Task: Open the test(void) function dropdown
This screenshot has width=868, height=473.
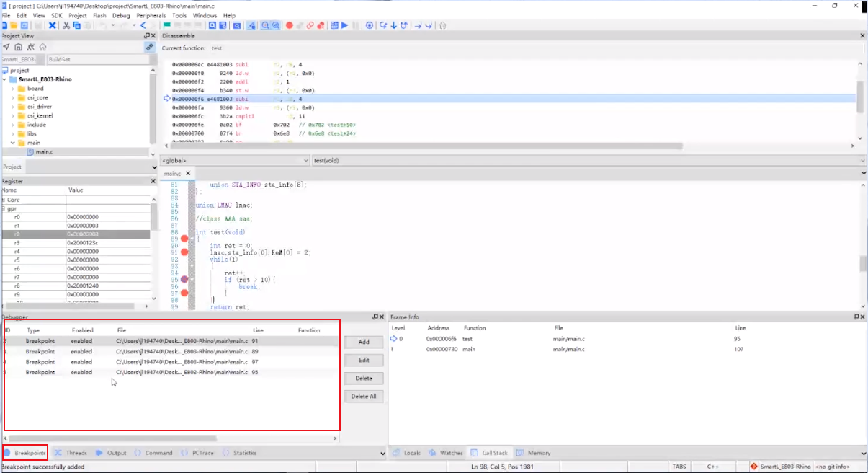Action: [589, 160]
